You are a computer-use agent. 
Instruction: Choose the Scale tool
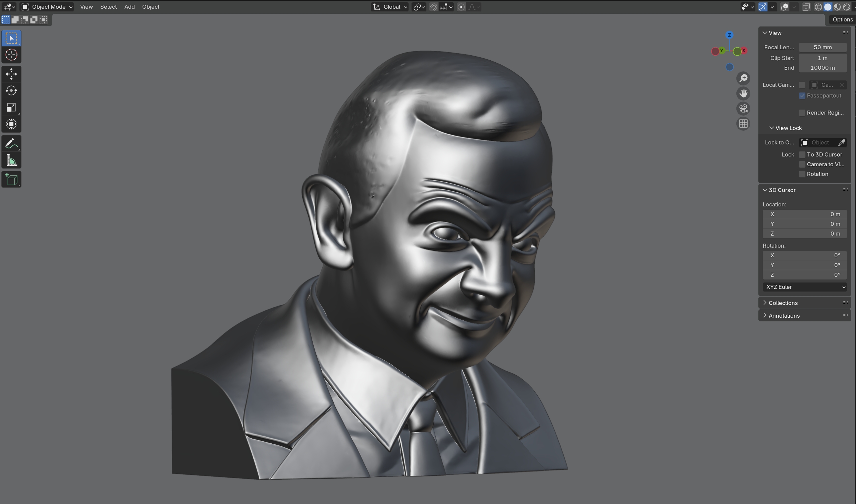pos(11,108)
